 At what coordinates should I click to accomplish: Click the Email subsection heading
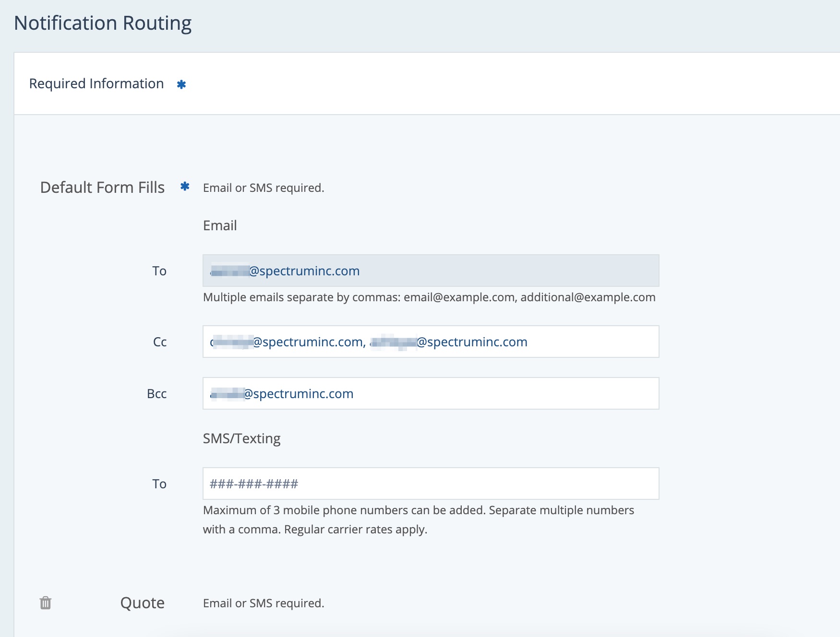(x=220, y=225)
